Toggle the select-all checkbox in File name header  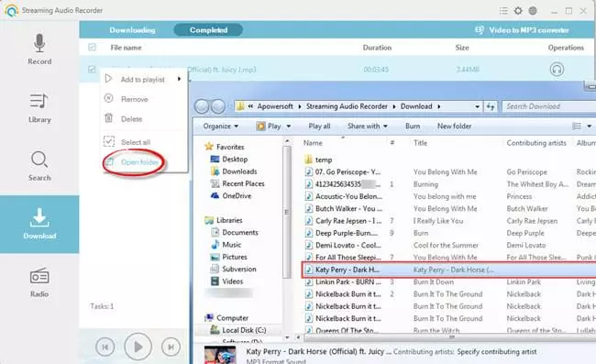click(92, 47)
